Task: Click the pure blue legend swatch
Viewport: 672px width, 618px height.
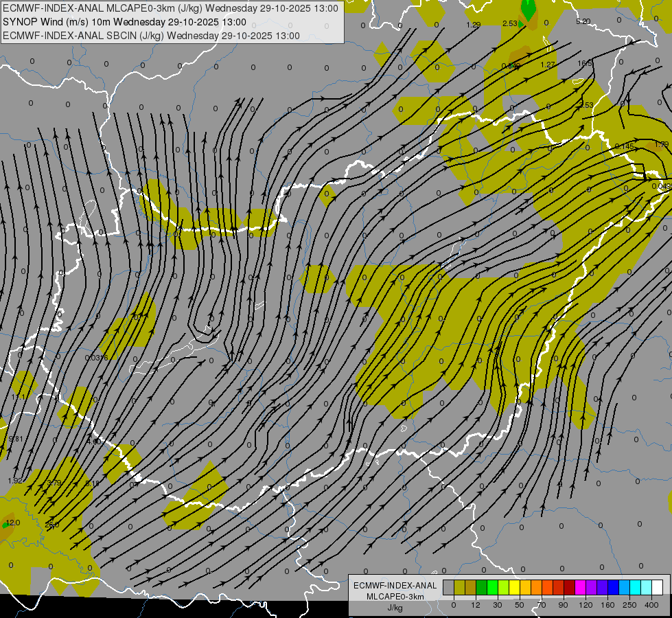Action: (x=614, y=587)
